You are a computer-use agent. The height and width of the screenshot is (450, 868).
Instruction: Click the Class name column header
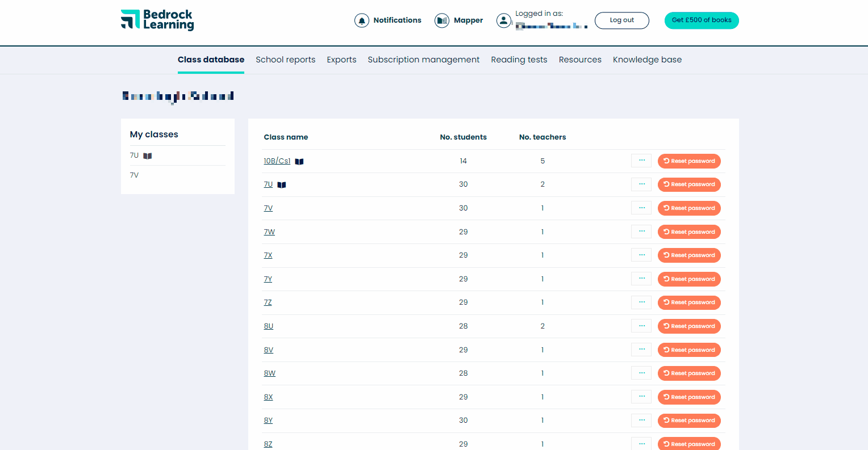coord(286,137)
